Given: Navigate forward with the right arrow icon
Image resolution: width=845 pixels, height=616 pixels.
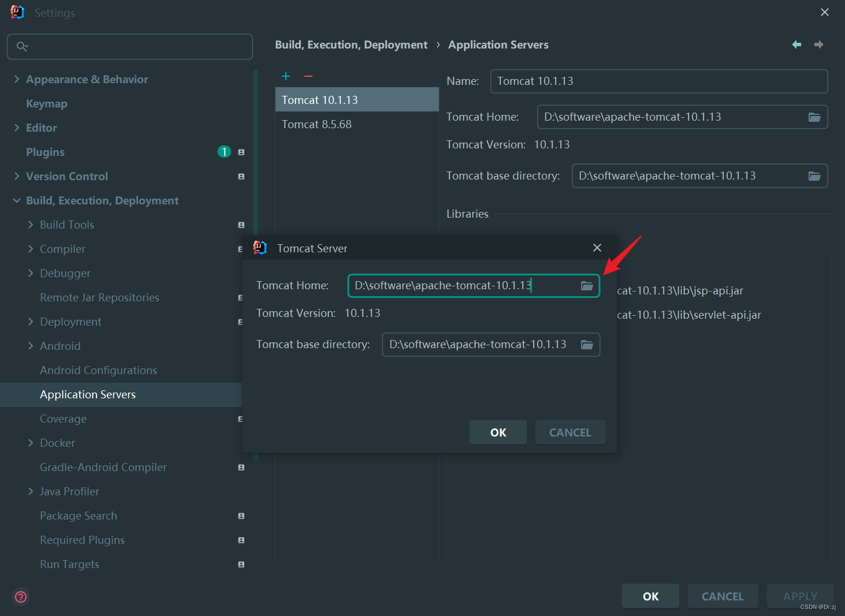Looking at the screenshot, I should click(818, 44).
